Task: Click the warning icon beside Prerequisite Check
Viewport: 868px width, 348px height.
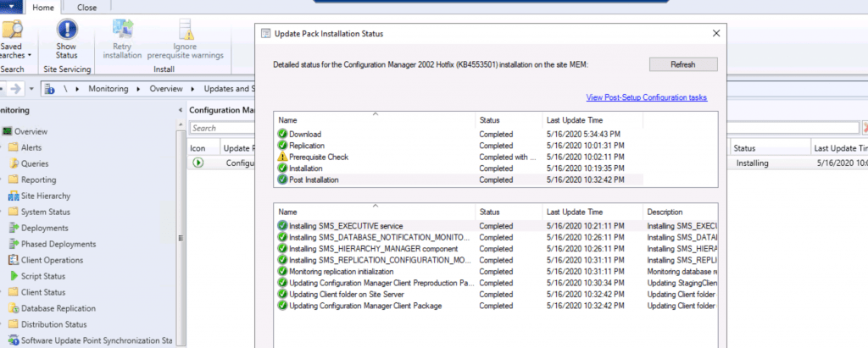Action: click(x=282, y=157)
